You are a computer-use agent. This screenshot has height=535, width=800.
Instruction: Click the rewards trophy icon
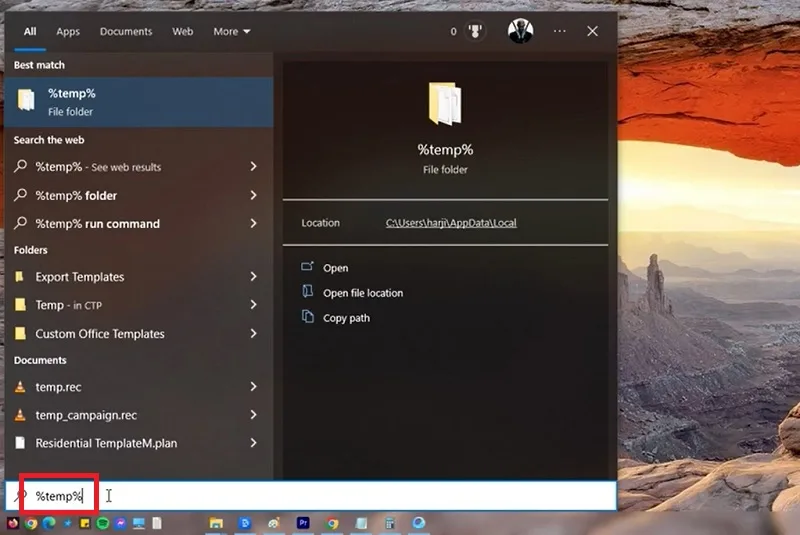pyautogui.click(x=475, y=31)
